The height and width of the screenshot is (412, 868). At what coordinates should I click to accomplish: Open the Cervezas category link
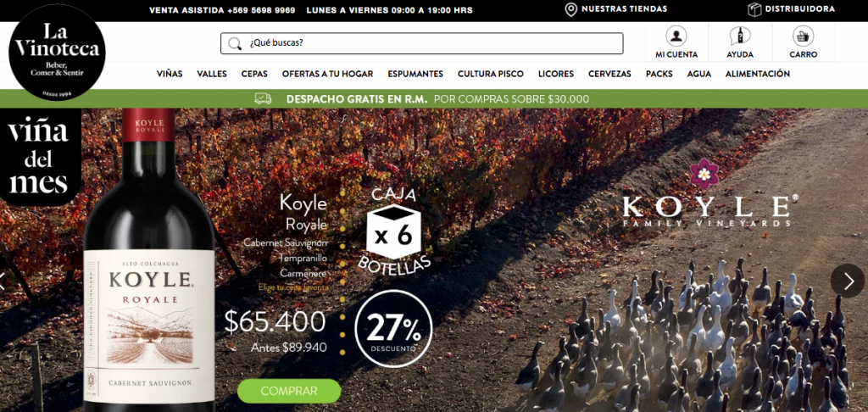pyautogui.click(x=609, y=74)
